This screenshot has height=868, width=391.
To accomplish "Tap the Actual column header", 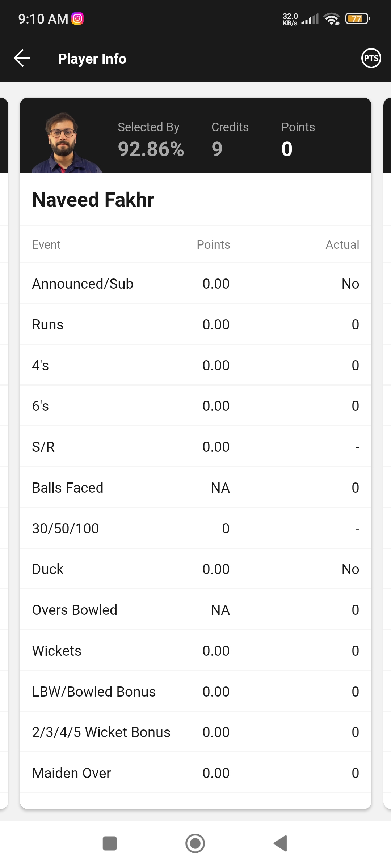I will tap(342, 245).
